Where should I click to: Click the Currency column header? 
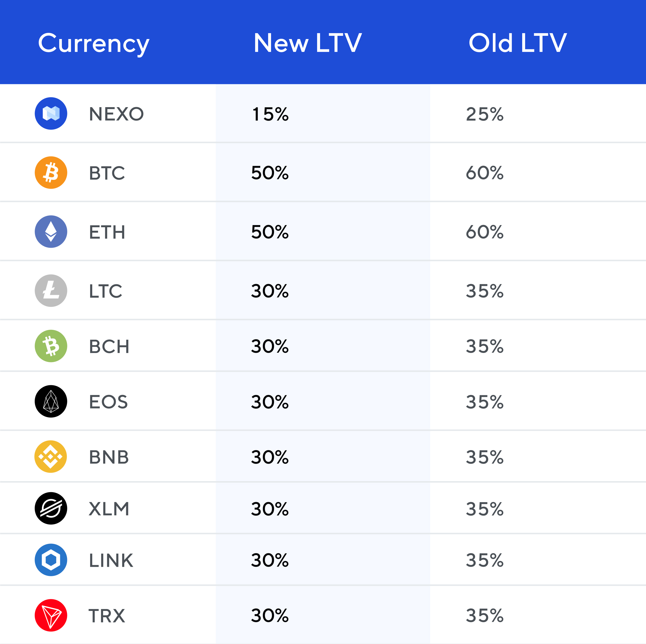click(94, 43)
